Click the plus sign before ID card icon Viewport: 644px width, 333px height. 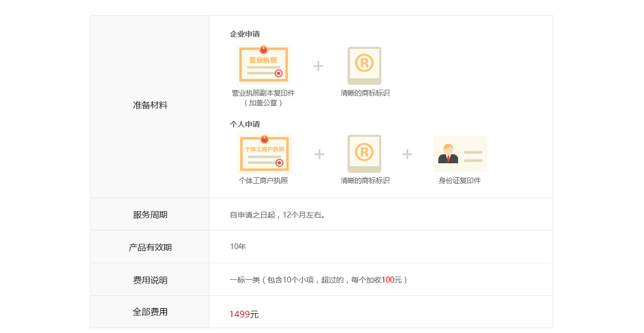point(407,155)
